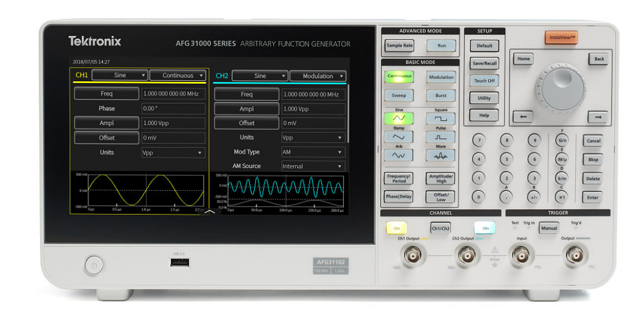Open AM Source Internal dropdown
Image resolution: width=644 pixels, height=323 pixels.
tap(313, 166)
